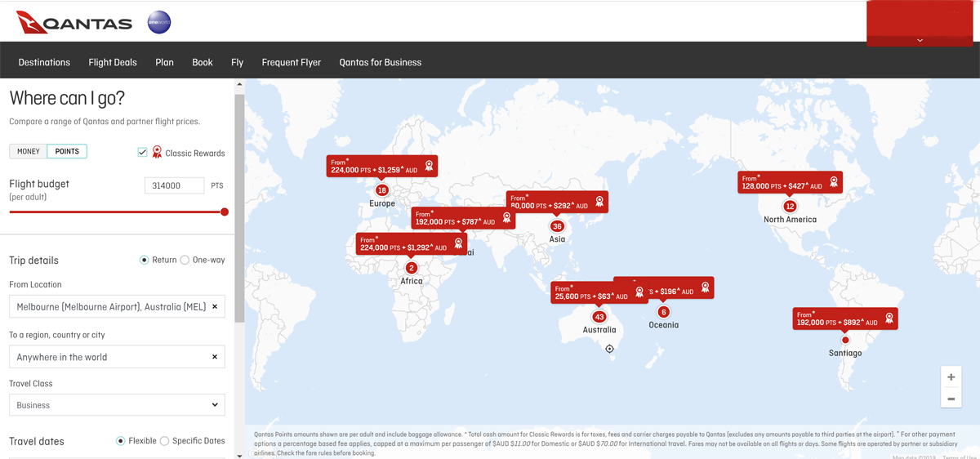Click sidebar scrollbar up arrow

click(239, 84)
